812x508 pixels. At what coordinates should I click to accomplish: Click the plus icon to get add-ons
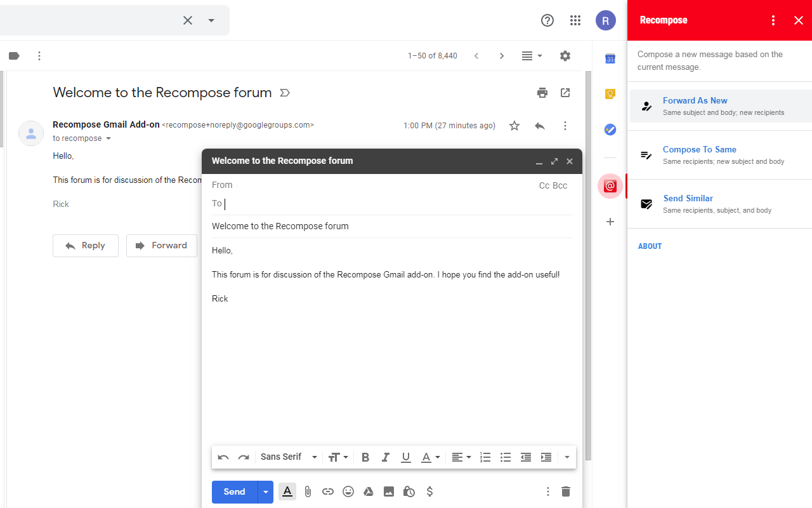click(x=610, y=222)
